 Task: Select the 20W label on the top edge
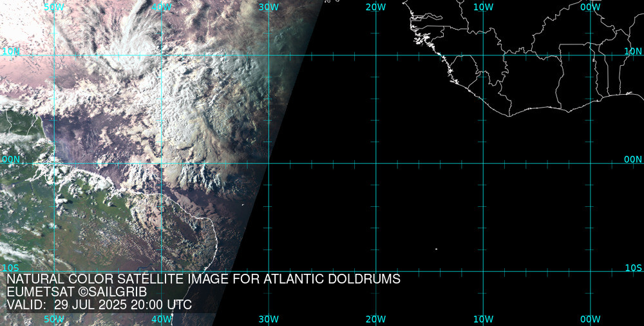click(376, 7)
